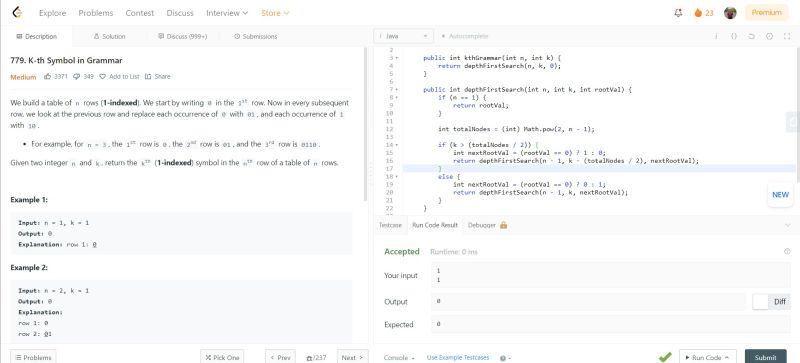Click the Submit button
The width and height of the screenshot is (800, 363).
coord(765,357)
